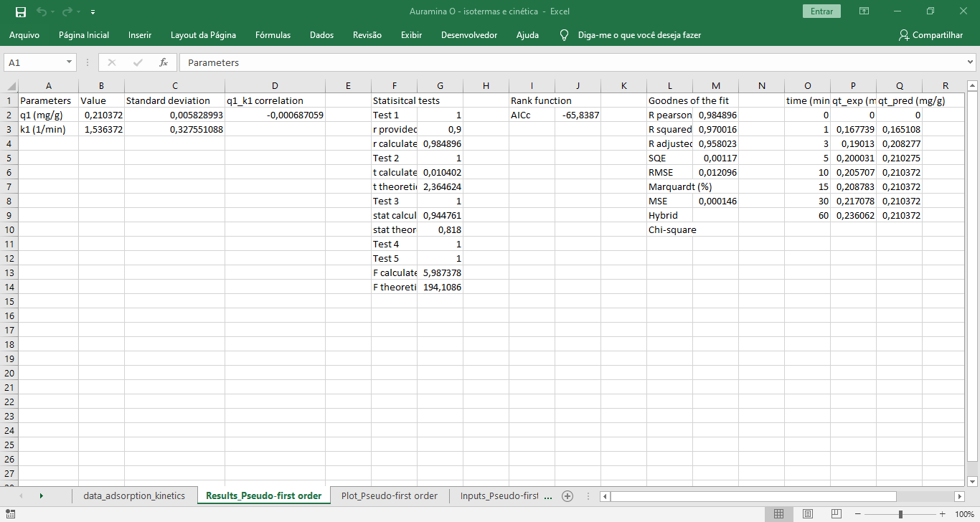Screen dimensions: 980x522
Task: Save the workbook with the floppy icon
Action: 20,11
